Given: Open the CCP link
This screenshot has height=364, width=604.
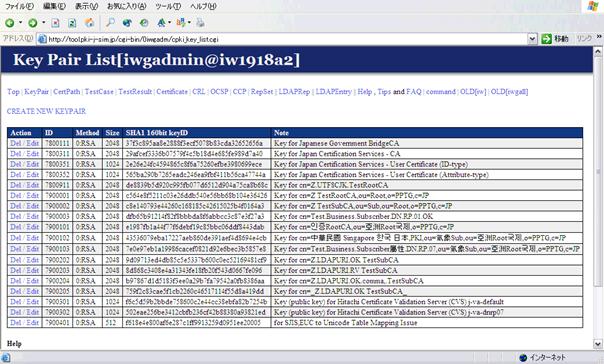Looking at the screenshot, I should 240,92.
